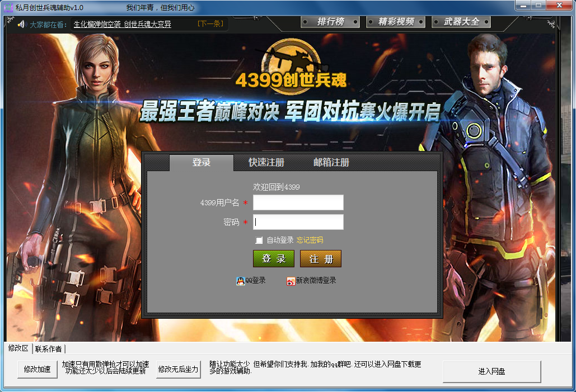Click the 修改无后坐力 button
The width and height of the screenshot is (576, 392).
pyautogui.click(x=178, y=369)
